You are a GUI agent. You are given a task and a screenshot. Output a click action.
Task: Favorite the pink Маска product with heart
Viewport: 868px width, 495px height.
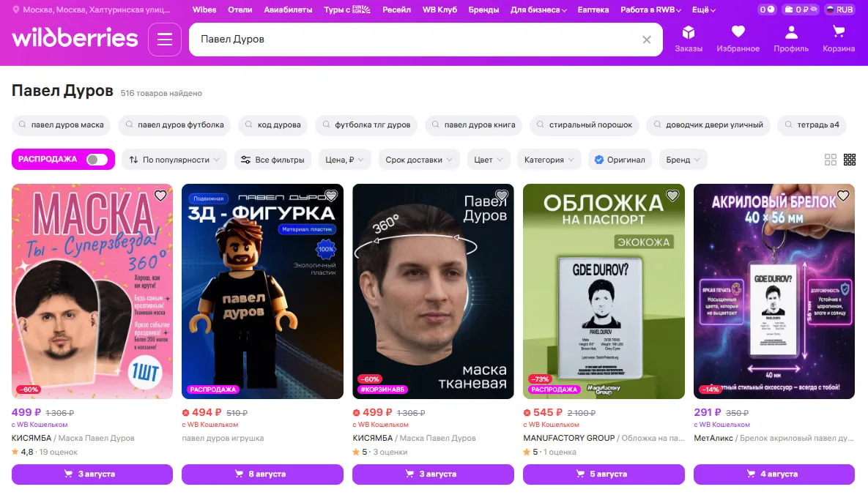click(160, 196)
